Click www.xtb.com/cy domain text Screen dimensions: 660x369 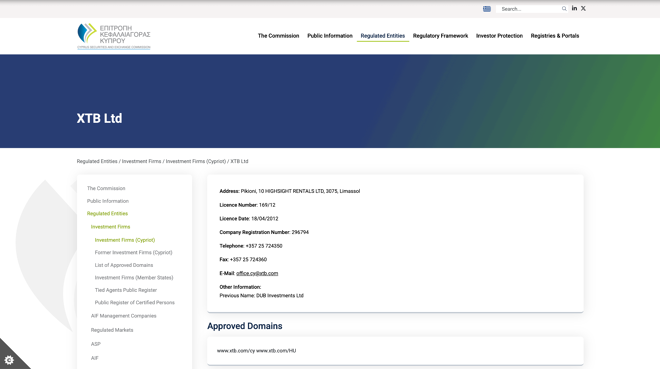click(236, 351)
